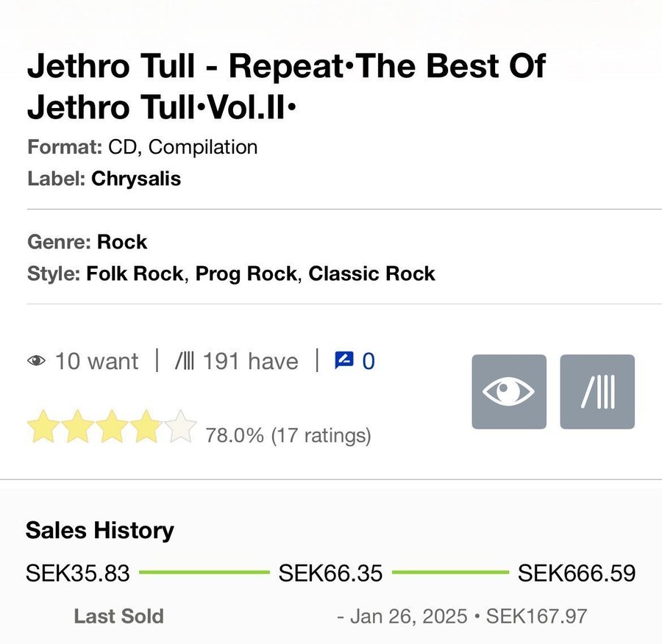Click the small shelf icon beside 191 have
The height and width of the screenshot is (644, 662).
click(185, 361)
